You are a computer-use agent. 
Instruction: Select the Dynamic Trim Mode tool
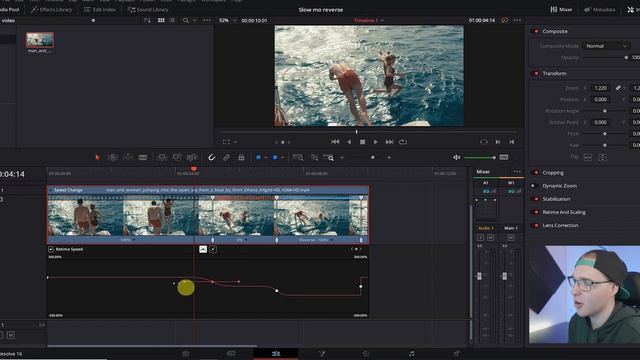(128, 158)
